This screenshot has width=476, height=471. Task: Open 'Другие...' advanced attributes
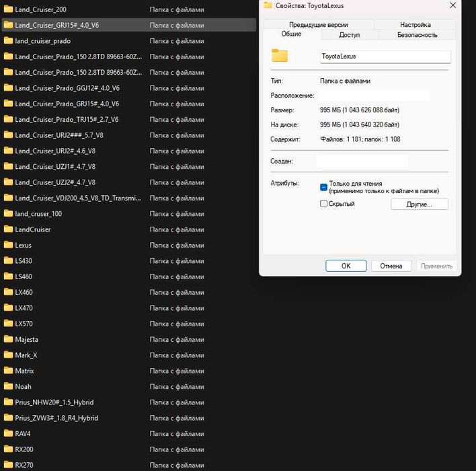(x=420, y=204)
